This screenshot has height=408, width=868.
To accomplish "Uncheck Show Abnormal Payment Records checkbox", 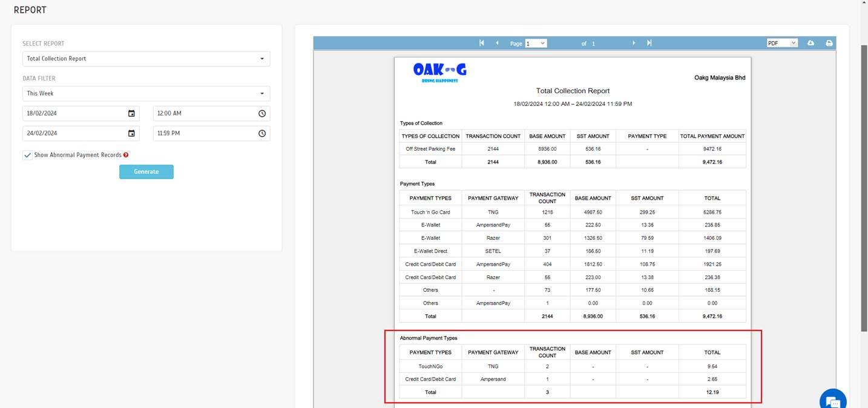I will click(x=27, y=155).
